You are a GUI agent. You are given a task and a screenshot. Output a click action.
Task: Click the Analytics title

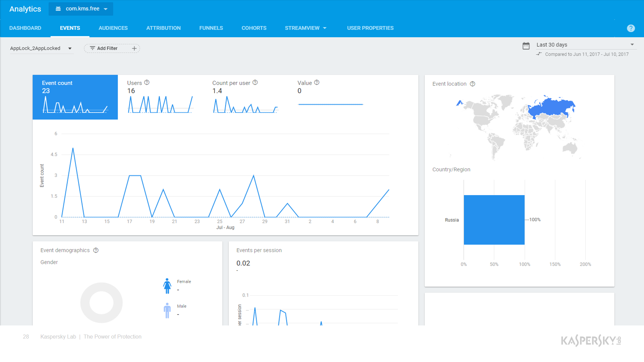coord(25,9)
